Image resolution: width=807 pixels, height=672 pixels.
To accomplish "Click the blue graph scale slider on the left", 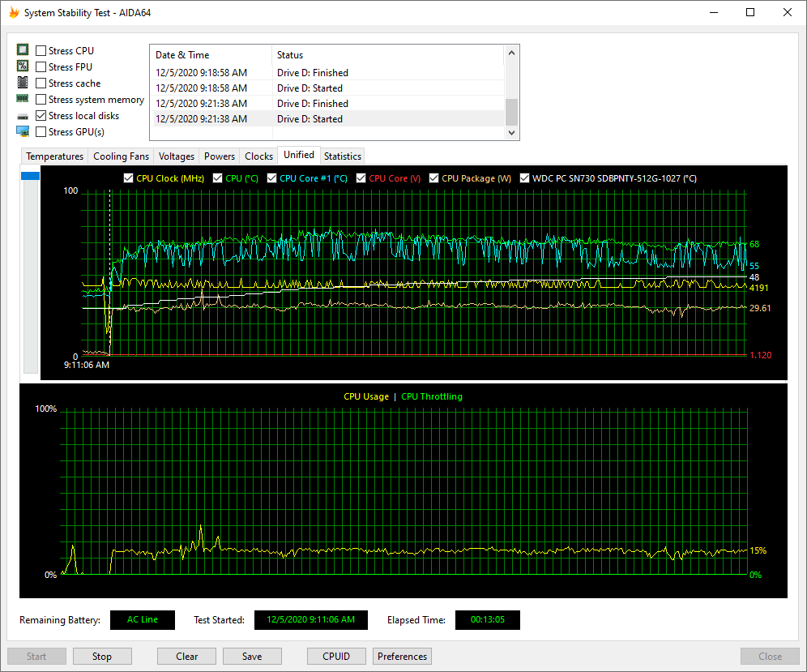I will (x=30, y=176).
